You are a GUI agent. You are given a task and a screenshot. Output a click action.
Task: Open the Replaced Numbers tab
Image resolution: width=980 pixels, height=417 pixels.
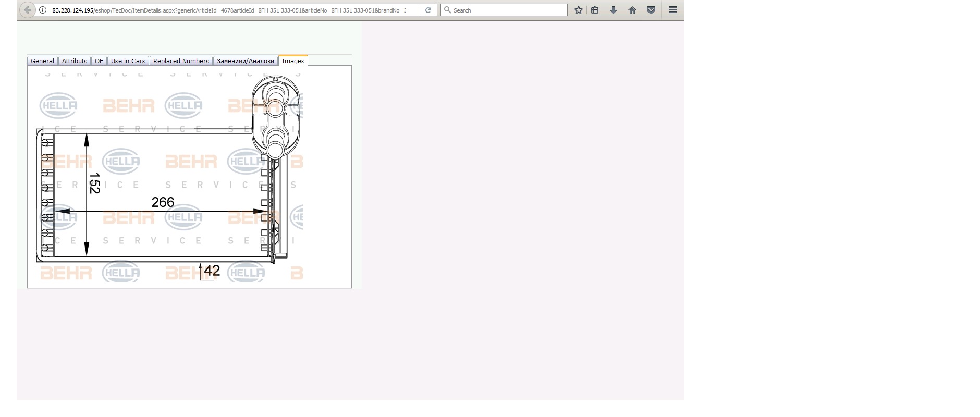pos(181,61)
